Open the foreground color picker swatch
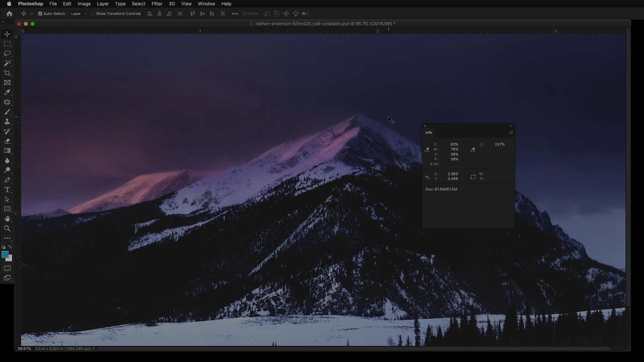Image resolution: width=644 pixels, height=362 pixels. pos(5,254)
